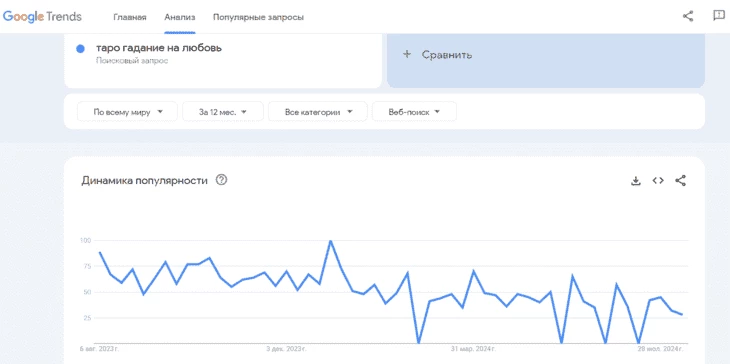Open help icon next to Динамика популярности

[x=222, y=180]
